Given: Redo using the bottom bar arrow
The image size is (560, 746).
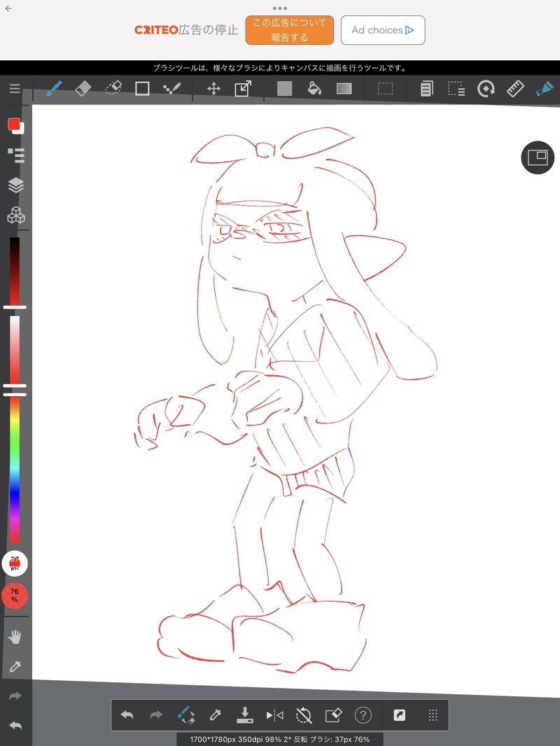Looking at the screenshot, I should (x=156, y=715).
